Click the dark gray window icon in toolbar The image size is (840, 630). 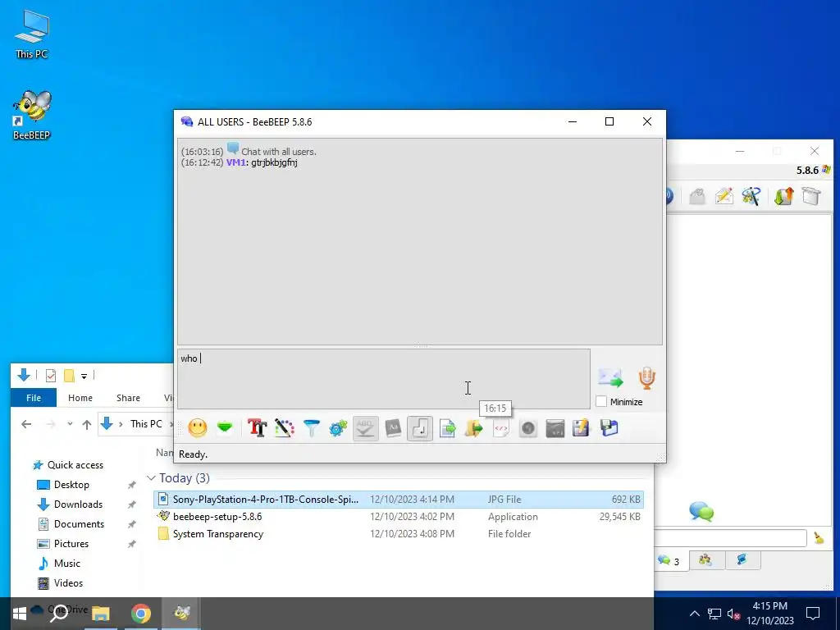(x=555, y=428)
